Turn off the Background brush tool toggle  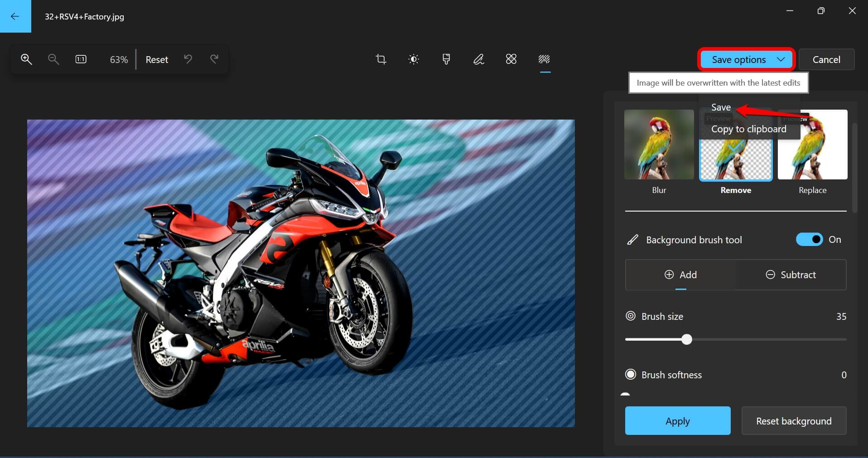click(x=809, y=240)
